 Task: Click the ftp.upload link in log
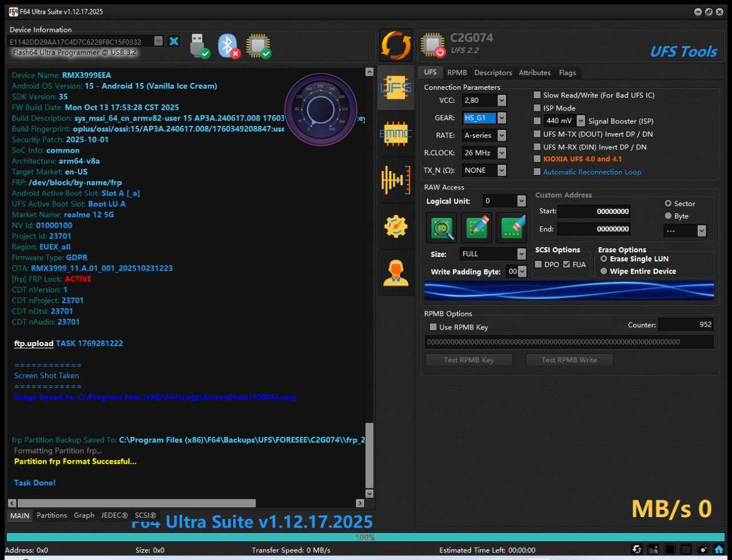(x=34, y=343)
